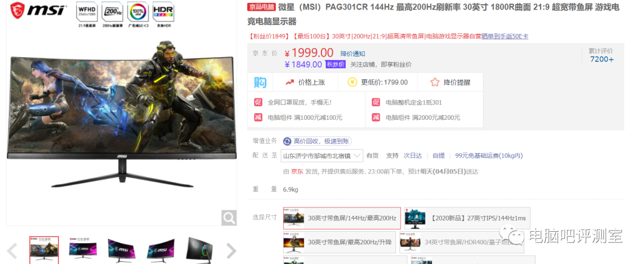Click the product title 微星（MSI）PAG301CR

tap(433, 14)
